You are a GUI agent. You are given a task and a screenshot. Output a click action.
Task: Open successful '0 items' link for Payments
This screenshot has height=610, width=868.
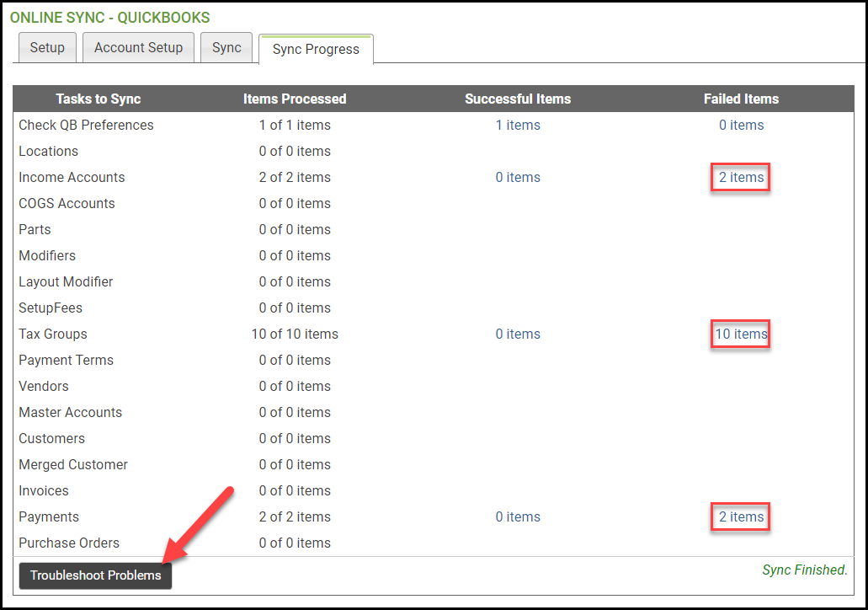coord(518,517)
